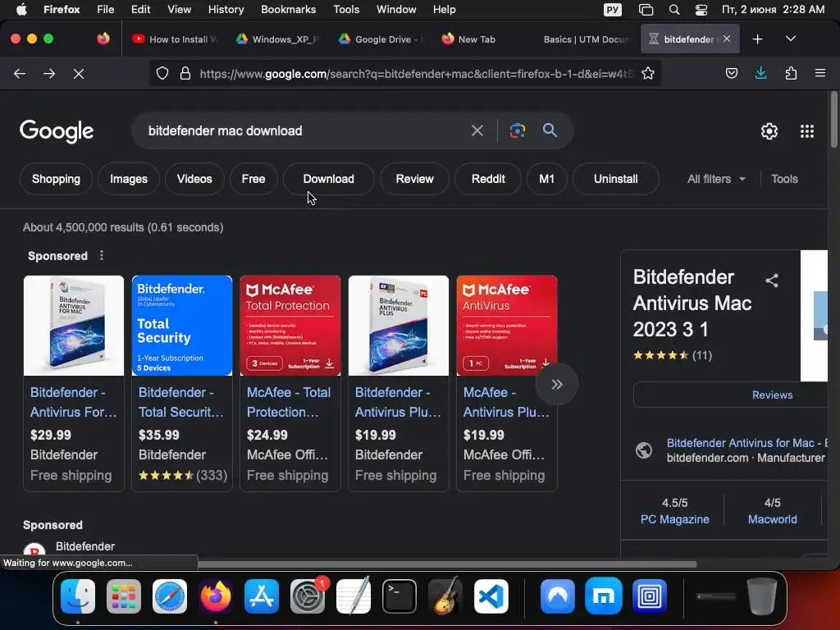Open App Store from dock
Image resolution: width=840 pixels, height=630 pixels.
262,596
